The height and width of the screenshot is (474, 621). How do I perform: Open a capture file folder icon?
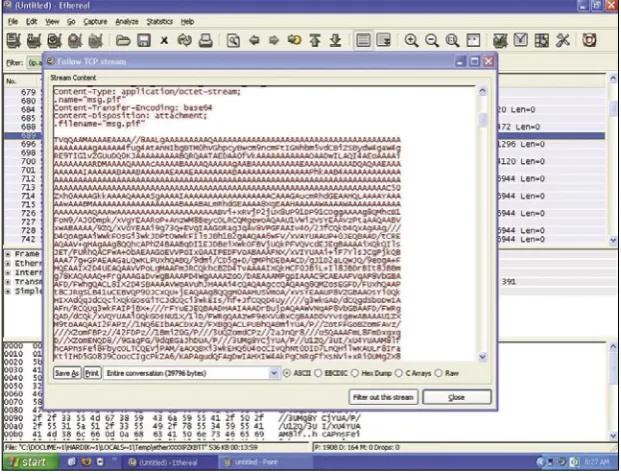pos(123,40)
